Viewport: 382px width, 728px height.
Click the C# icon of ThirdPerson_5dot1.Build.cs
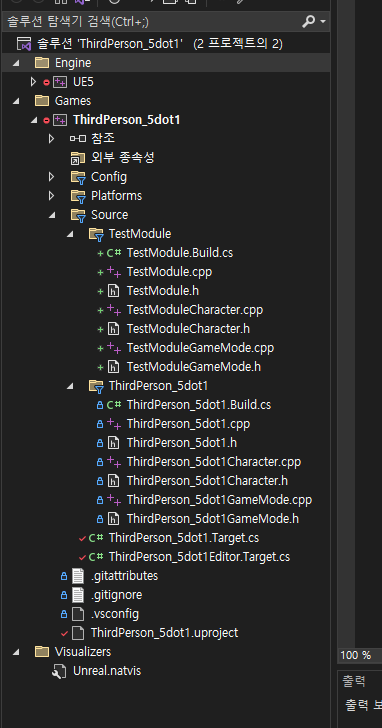114,405
